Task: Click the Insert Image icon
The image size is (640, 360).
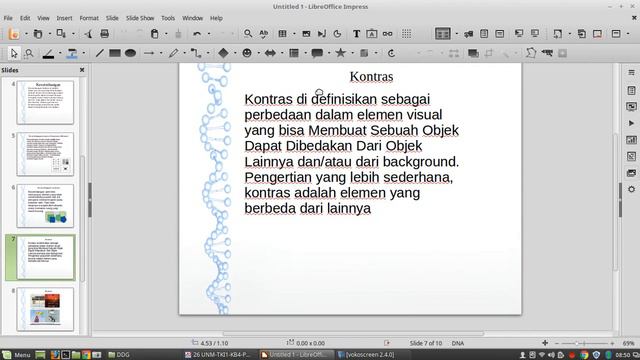Action: click(x=306, y=34)
